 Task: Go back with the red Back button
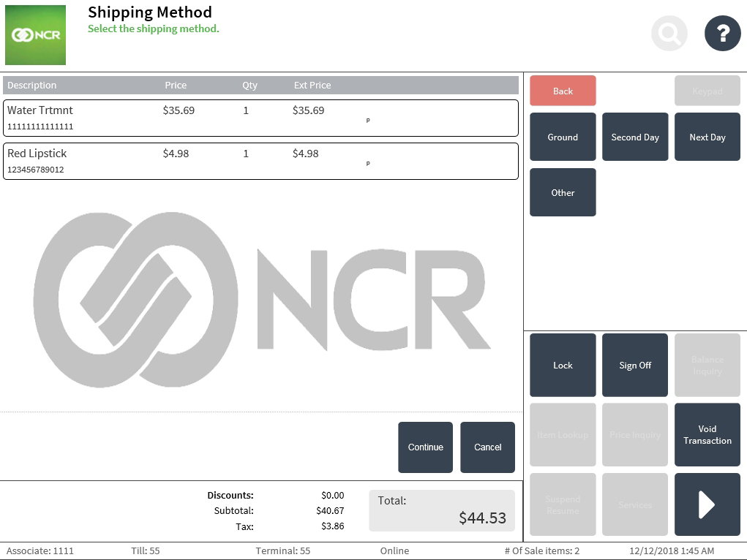pyautogui.click(x=563, y=91)
